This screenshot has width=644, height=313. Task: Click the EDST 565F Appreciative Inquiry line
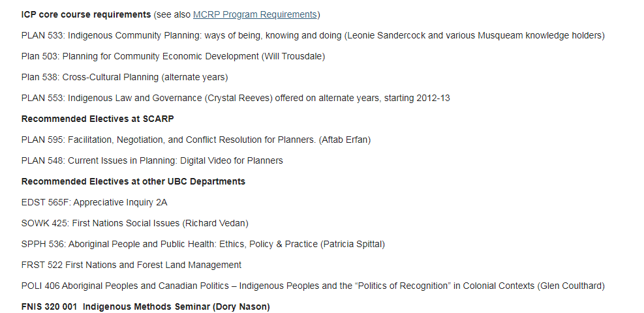point(94,203)
